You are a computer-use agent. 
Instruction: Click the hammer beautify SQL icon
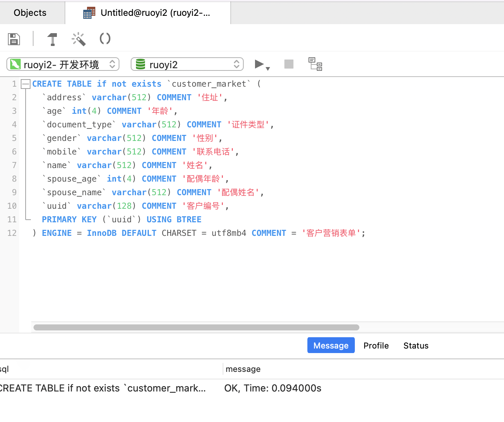point(52,39)
